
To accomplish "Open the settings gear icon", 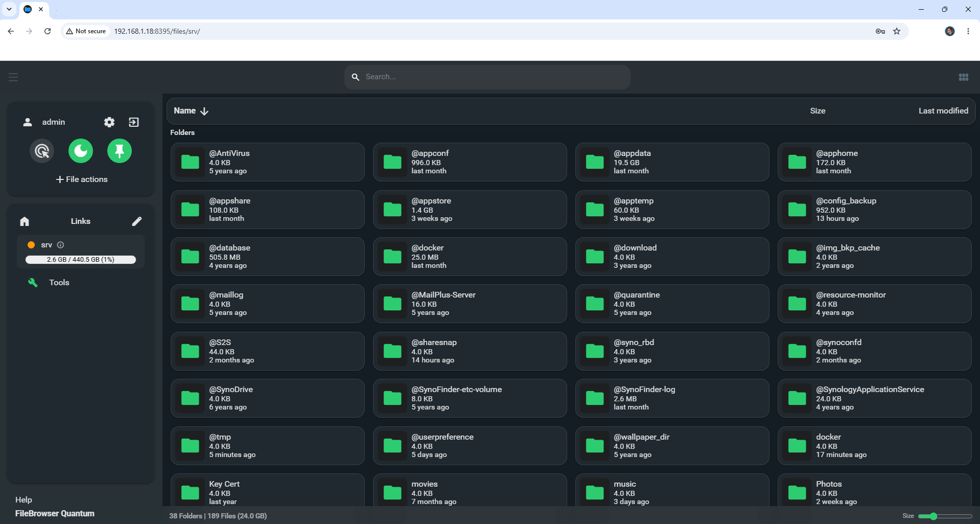I will [109, 122].
